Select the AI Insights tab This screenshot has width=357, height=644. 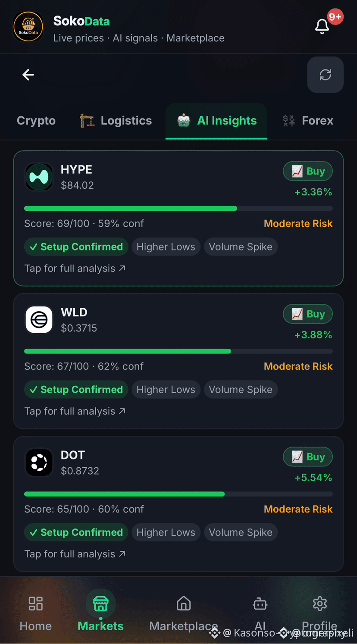(x=216, y=121)
